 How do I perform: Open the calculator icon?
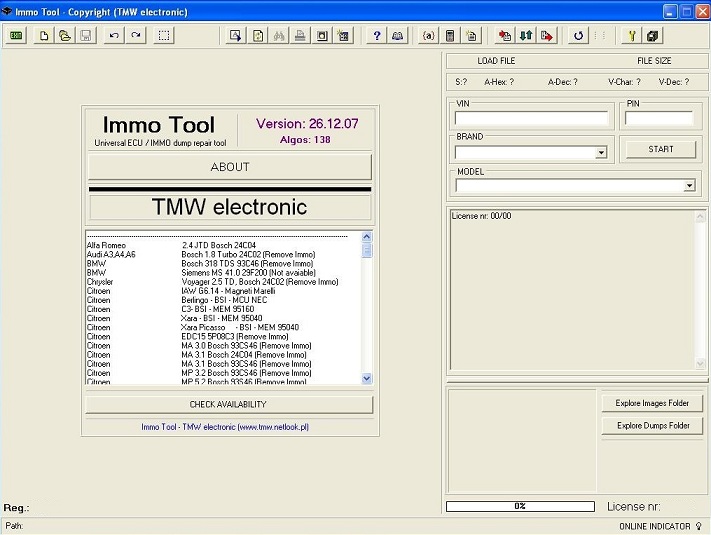(x=450, y=36)
